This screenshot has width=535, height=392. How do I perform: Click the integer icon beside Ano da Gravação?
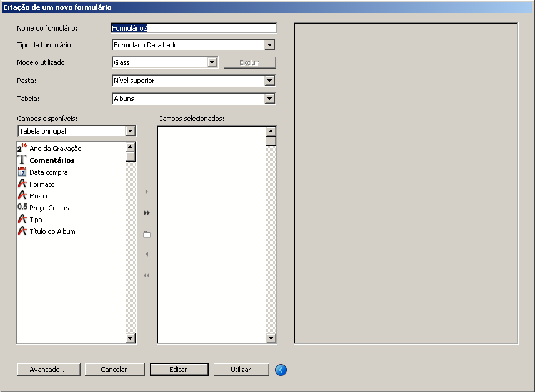tap(22, 149)
